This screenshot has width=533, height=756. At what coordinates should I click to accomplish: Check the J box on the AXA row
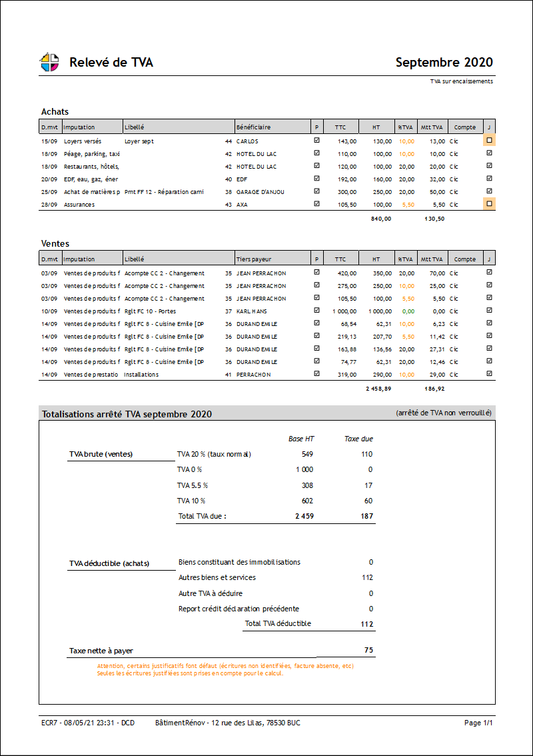(x=490, y=204)
